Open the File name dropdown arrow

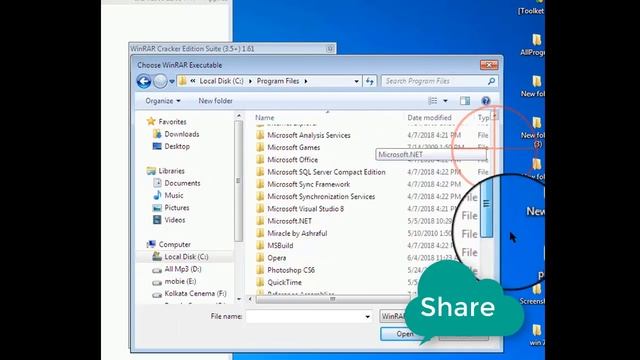click(x=367, y=316)
